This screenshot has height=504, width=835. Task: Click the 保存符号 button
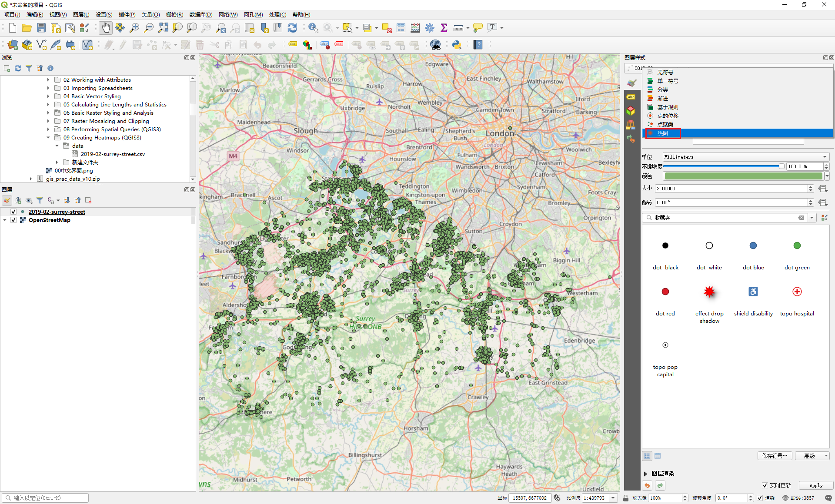pyautogui.click(x=774, y=456)
